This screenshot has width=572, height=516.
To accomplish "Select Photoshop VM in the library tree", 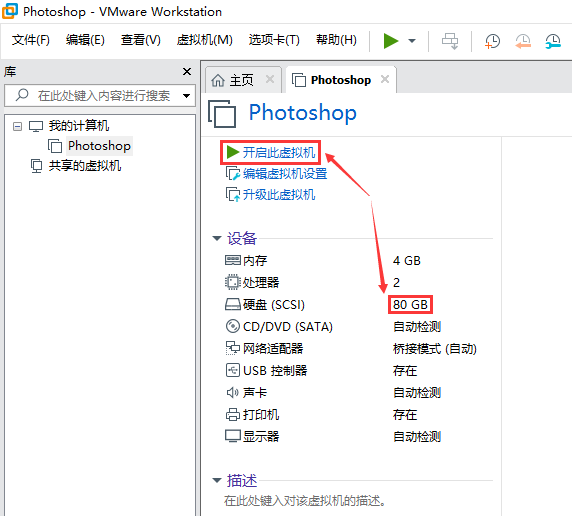I will tap(99, 146).
